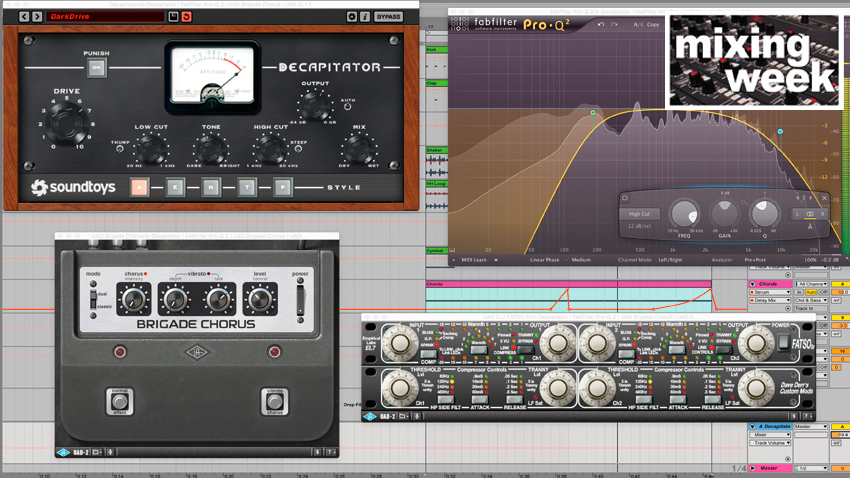Image resolution: width=850 pixels, height=478 pixels.
Task: Click the Pro-Q 2 Q knob
Action: tap(764, 213)
